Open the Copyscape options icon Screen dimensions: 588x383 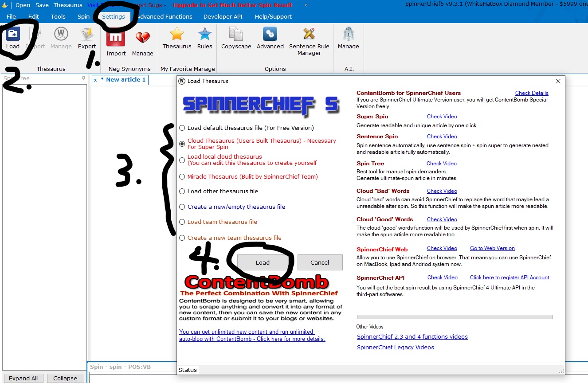click(x=236, y=35)
